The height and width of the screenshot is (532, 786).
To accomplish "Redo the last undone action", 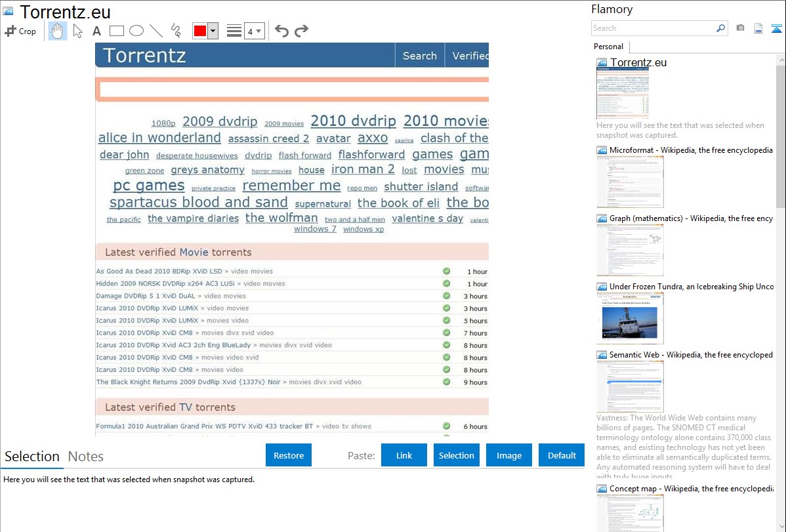I will (301, 31).
